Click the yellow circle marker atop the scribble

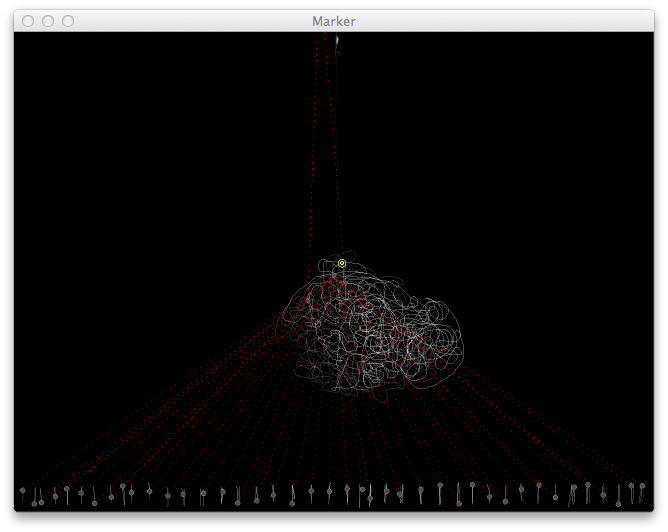point(342,263)
